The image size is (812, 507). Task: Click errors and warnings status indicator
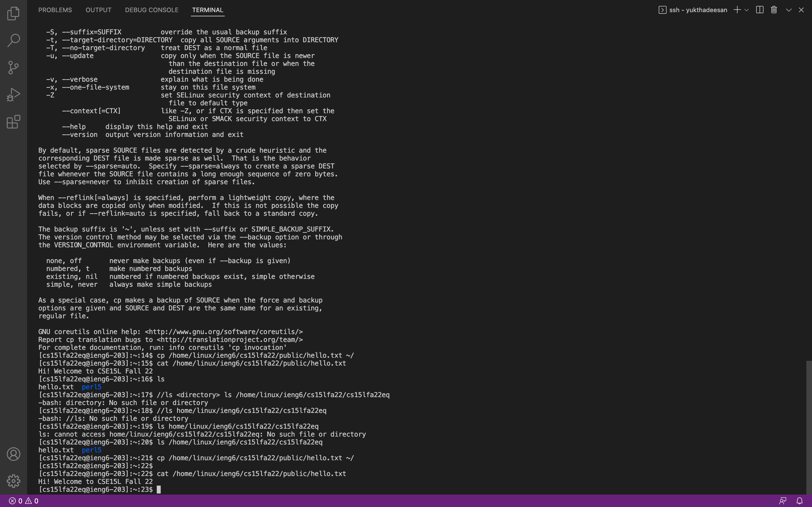tap(23, 501)
